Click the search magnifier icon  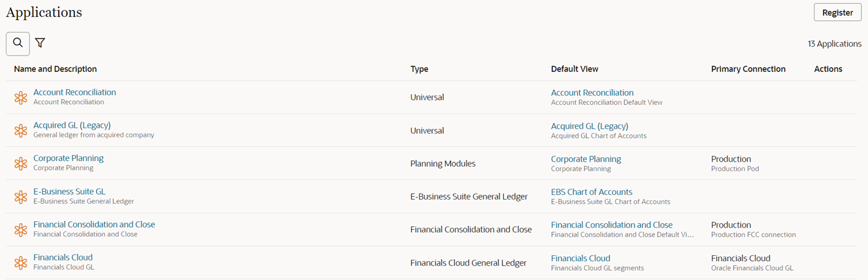(x=18, y=43)
